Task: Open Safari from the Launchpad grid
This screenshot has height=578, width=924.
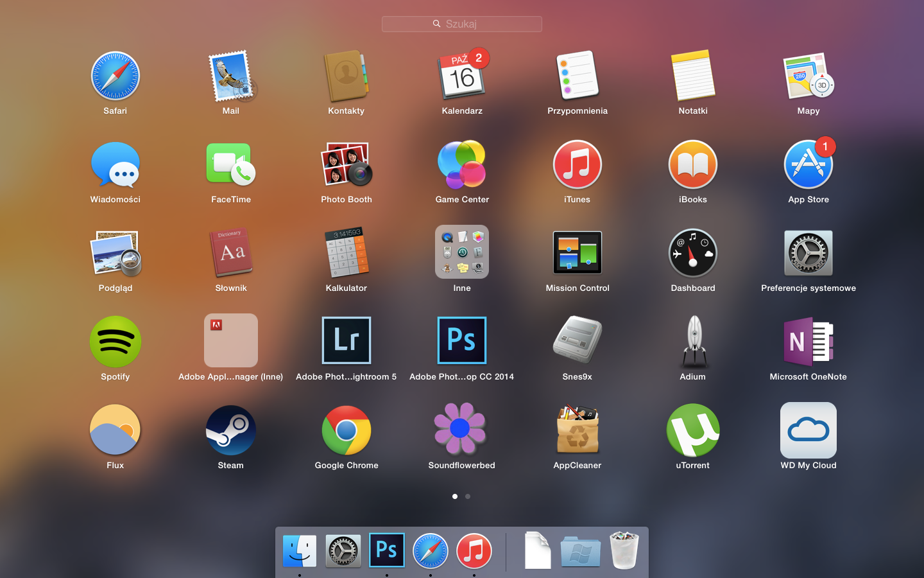Action: point(116,76)
